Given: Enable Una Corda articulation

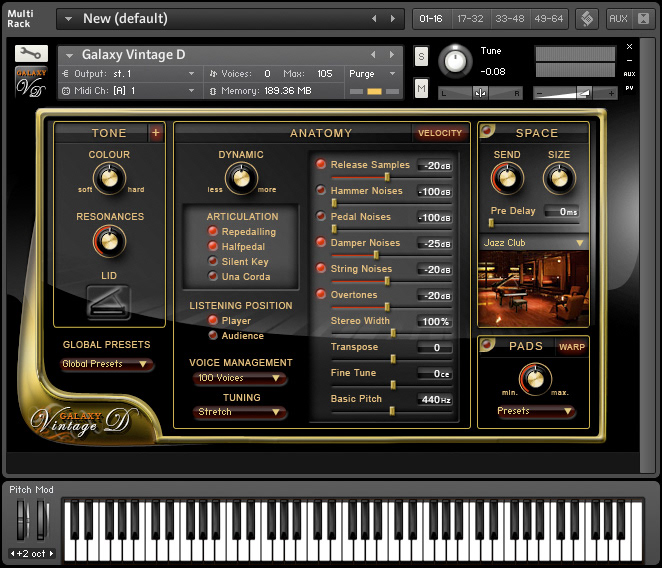Looking at the screenshot, I should click(213, 276).
